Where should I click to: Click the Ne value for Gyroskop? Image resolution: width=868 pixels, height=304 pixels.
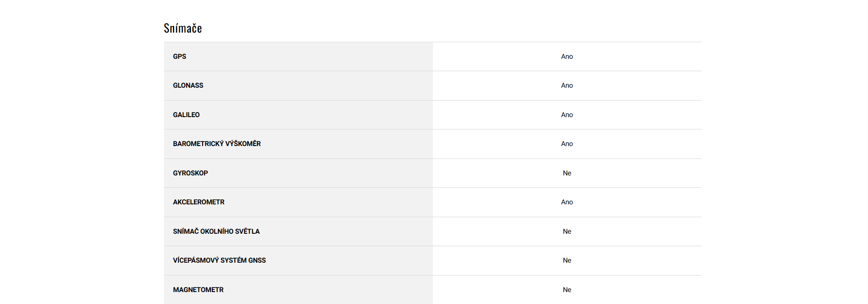point(567,173)
